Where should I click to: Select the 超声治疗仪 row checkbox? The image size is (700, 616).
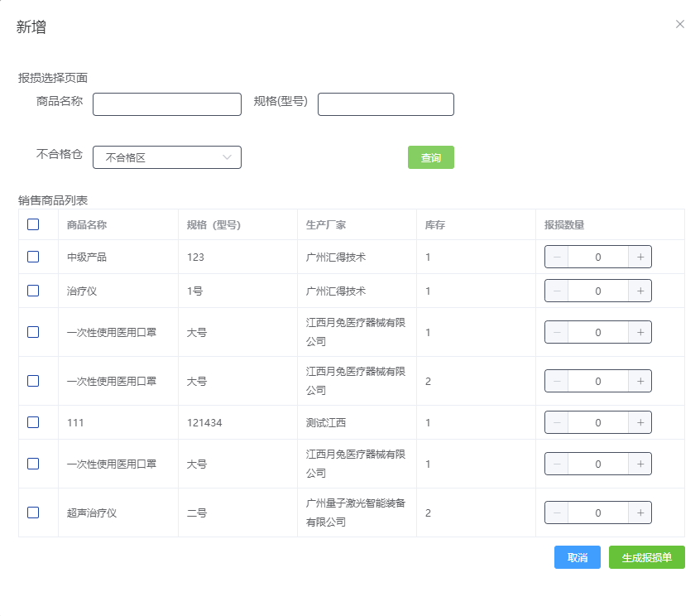(x=33, y=513)
